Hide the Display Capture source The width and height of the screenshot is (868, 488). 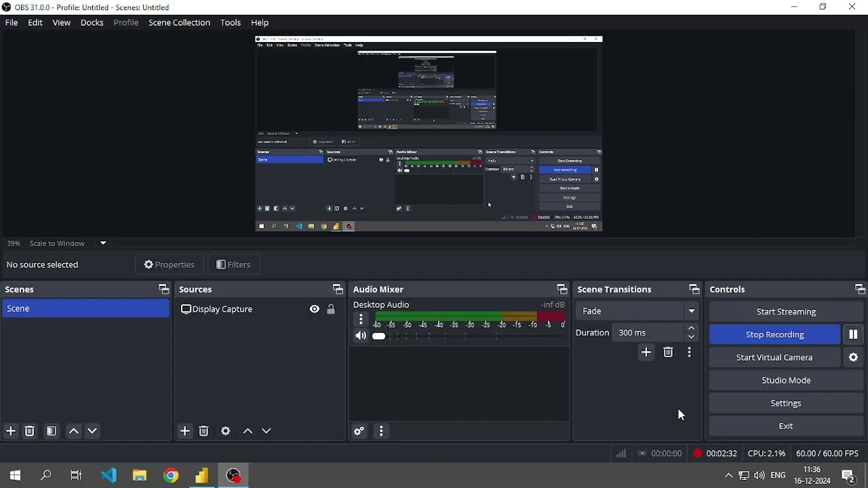coord(314,309)
